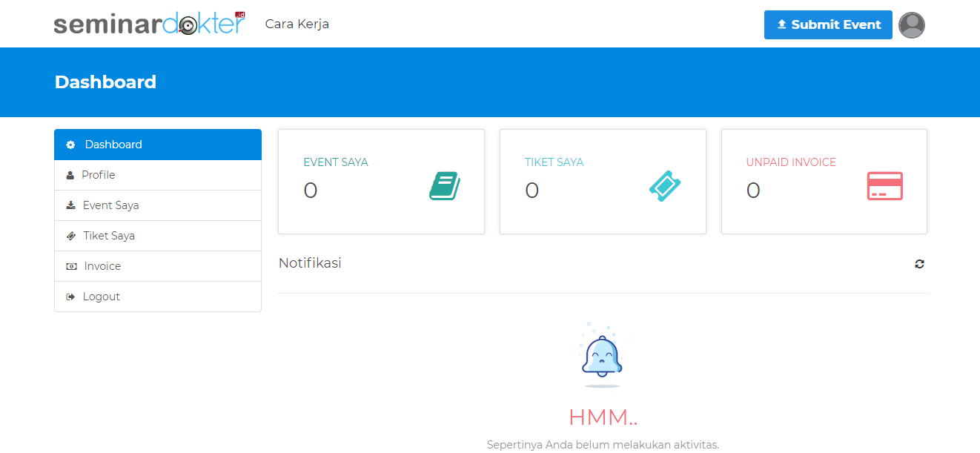
Task: Select Tiket Saya in the sidebar
Action: pos(108,236)
